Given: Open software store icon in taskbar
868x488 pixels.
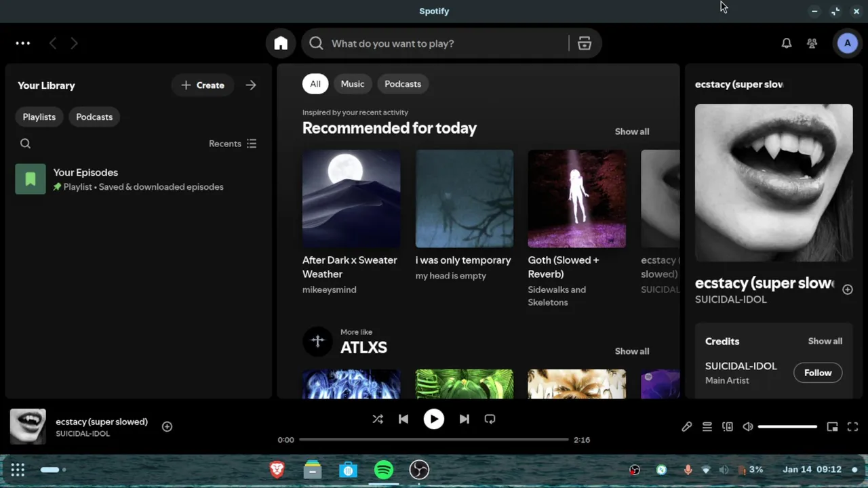Looking at the screenshot, I should (x=348, y=470).
